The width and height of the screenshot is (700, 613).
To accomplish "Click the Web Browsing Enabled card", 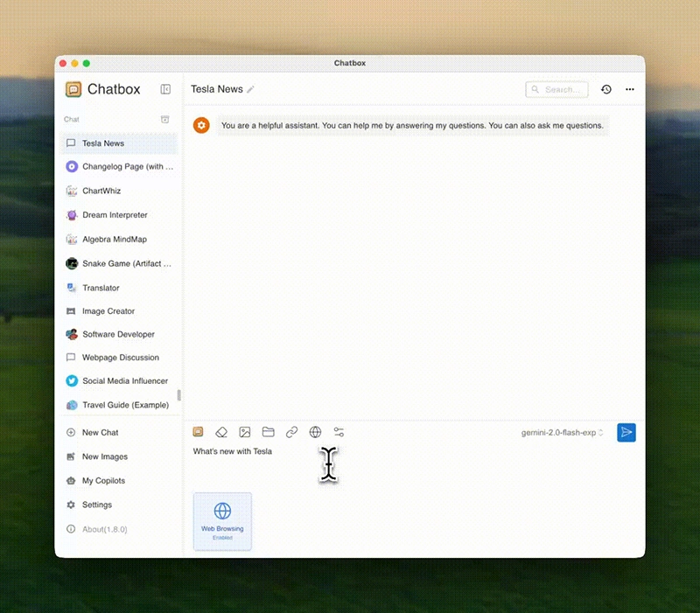I will click(x=222, y=521).
